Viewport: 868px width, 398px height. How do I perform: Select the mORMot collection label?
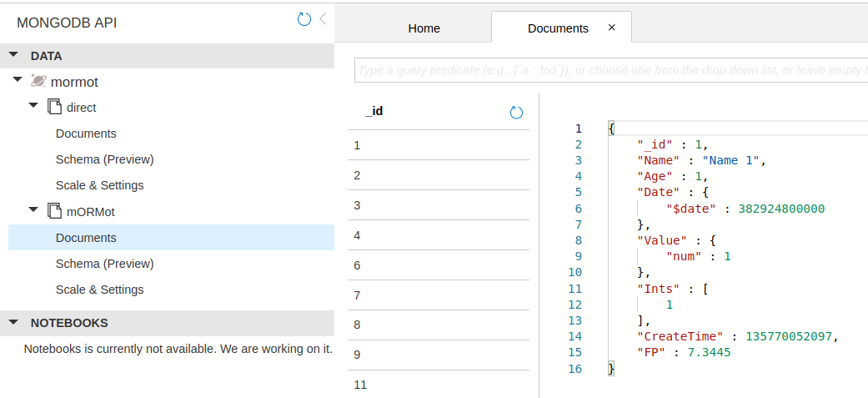click(91, 212)
